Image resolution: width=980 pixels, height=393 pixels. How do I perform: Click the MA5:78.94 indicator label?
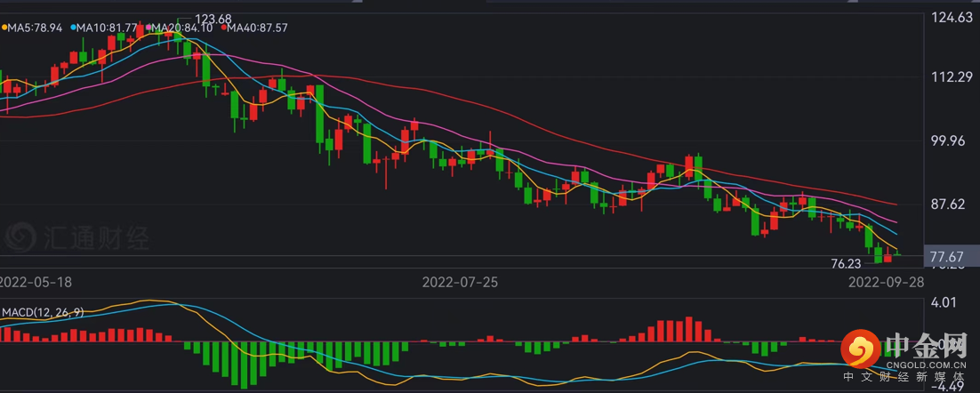coord(35,28)
